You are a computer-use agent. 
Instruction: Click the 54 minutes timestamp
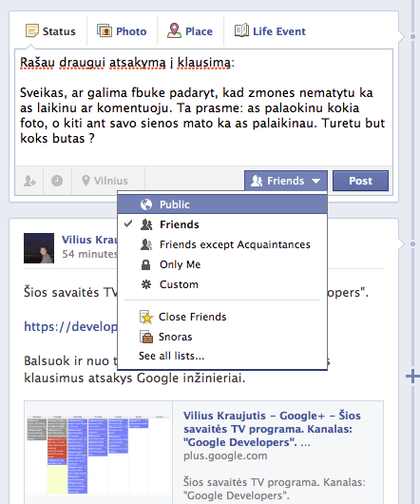90,254
